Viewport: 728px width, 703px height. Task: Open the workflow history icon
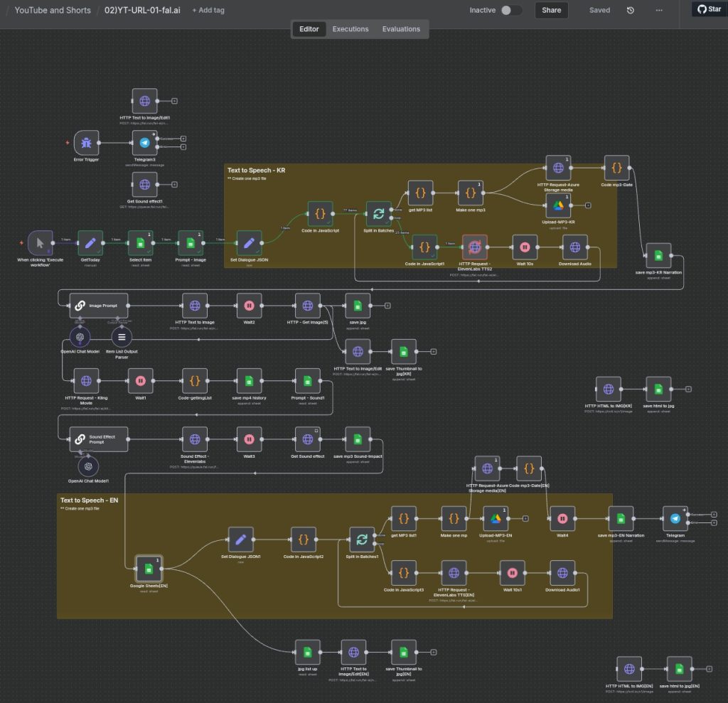pos(631,10)
